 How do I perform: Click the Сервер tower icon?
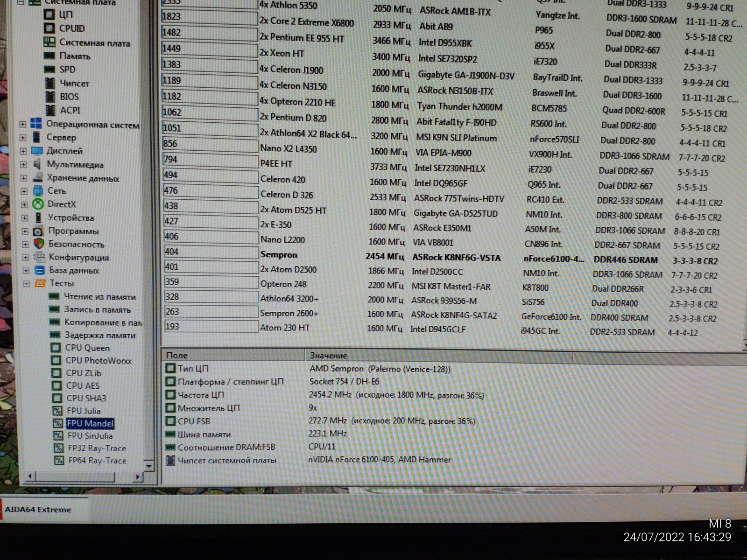point(36,137)
